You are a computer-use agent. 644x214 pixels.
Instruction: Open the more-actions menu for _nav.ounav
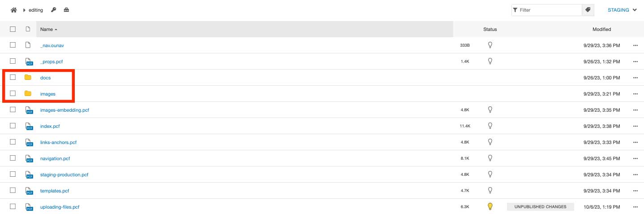coord(635,45)
